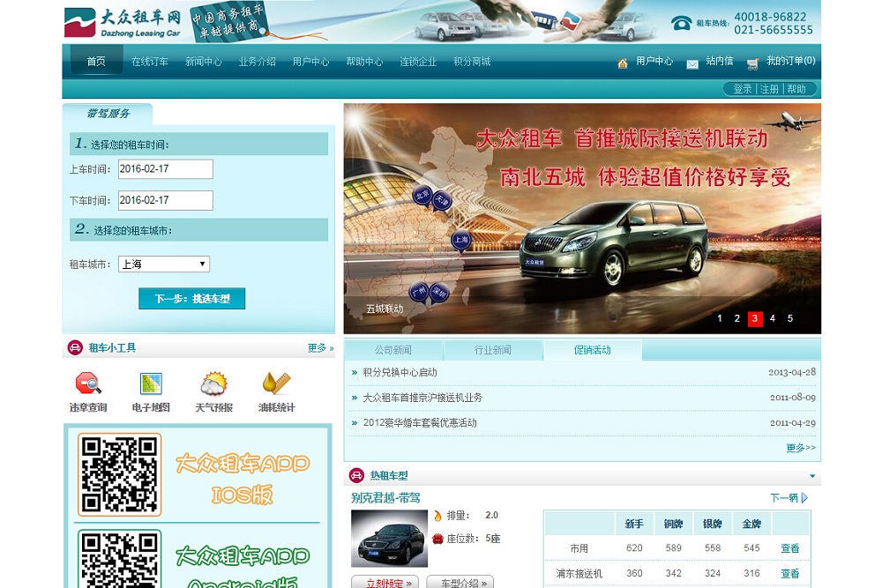The width and height of the screenshot is (882, 588).
Task: Open the 油耗统计 fuel consumption tool icon
Action: 276,383
